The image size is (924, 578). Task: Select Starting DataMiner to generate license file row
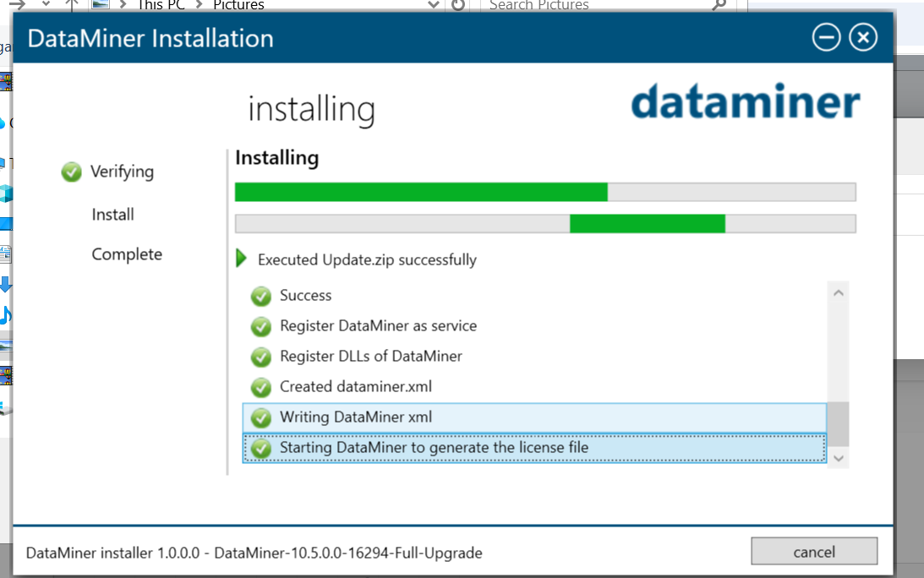tap(533, 448)
